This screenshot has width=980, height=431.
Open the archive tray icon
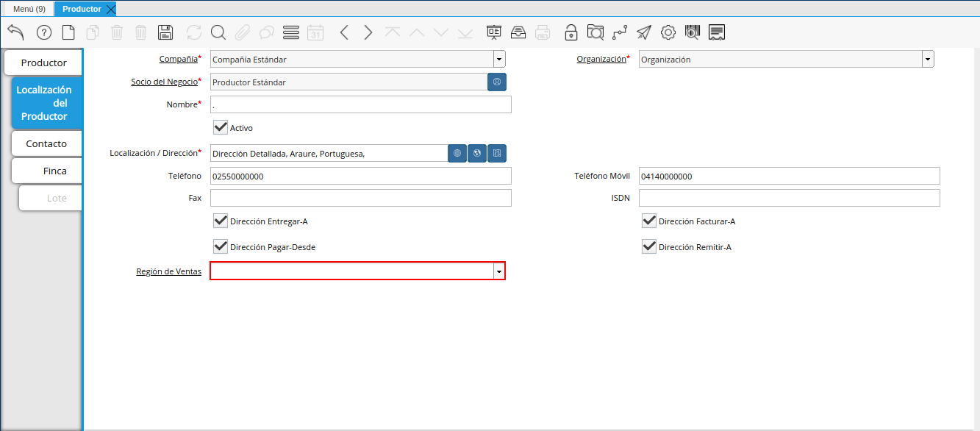pyautogui.click(x=518, y=32)
